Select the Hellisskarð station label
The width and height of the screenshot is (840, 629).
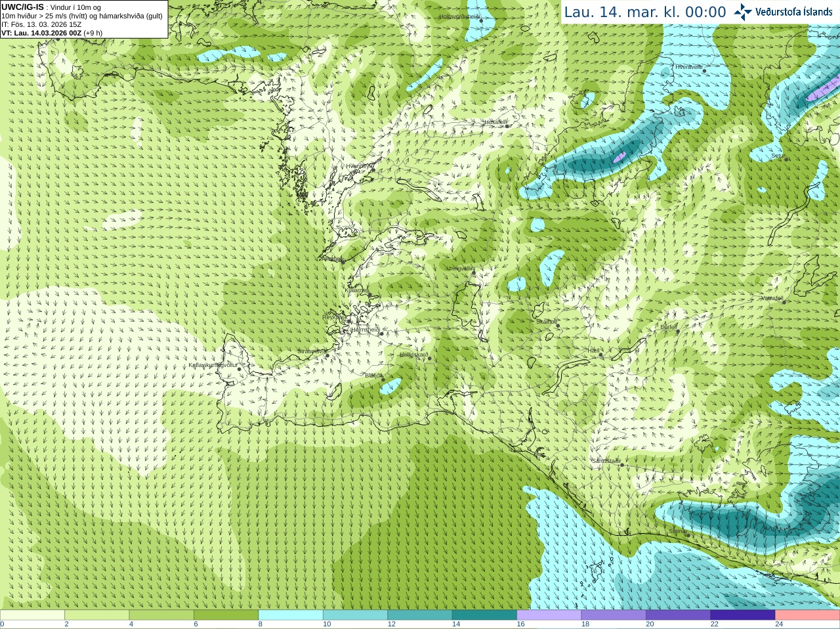[414, 355]
